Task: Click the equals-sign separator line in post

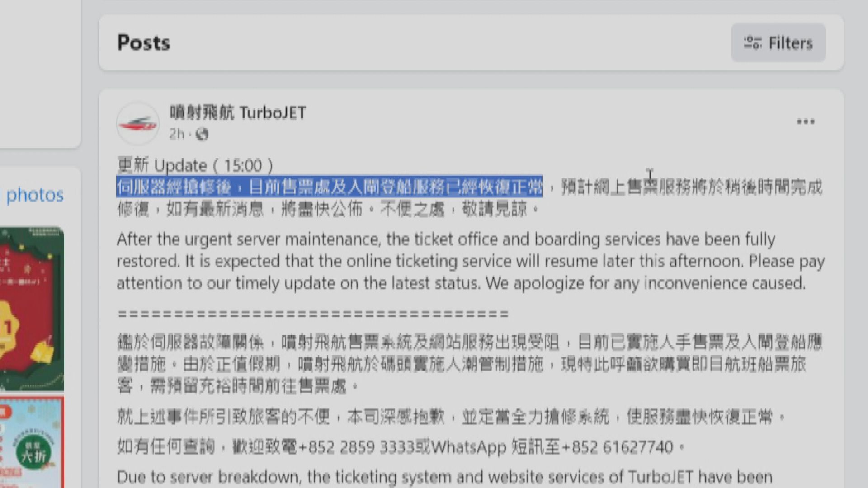Action: (x=313, y=314)
